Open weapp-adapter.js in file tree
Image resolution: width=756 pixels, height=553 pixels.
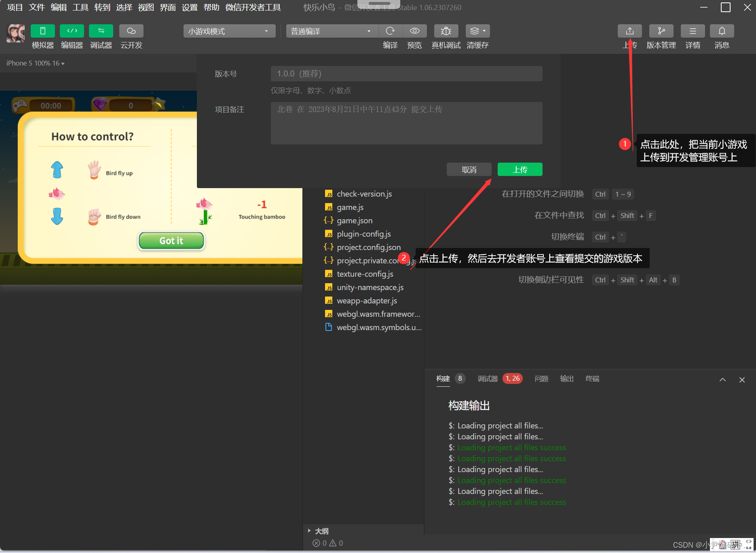point(367,301)
